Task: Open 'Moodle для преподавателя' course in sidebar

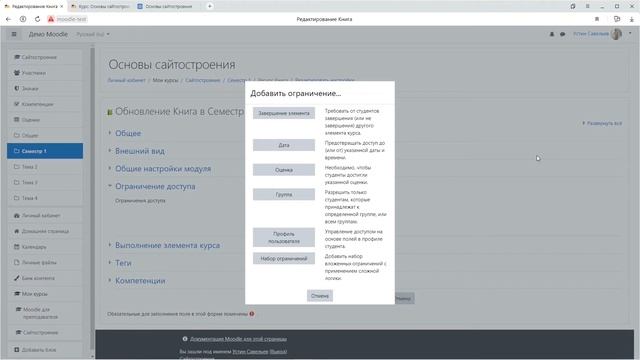Action: (45, 313)
